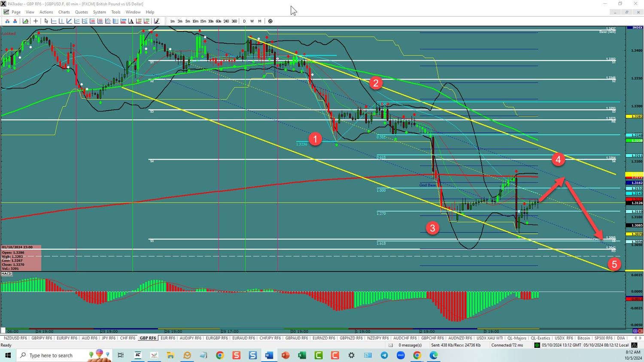Open Microsoft Edge from the taskbar

coord(434,355)
